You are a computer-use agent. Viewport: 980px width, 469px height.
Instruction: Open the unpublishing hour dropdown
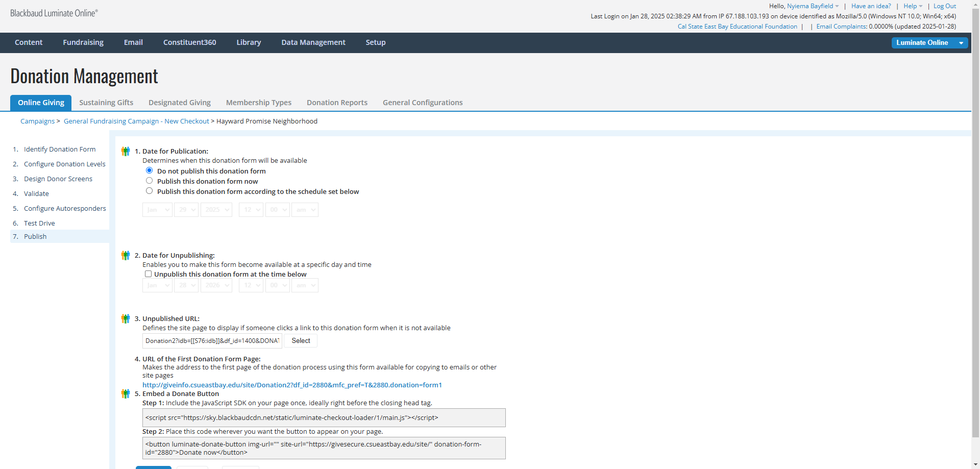click(251, 285)
